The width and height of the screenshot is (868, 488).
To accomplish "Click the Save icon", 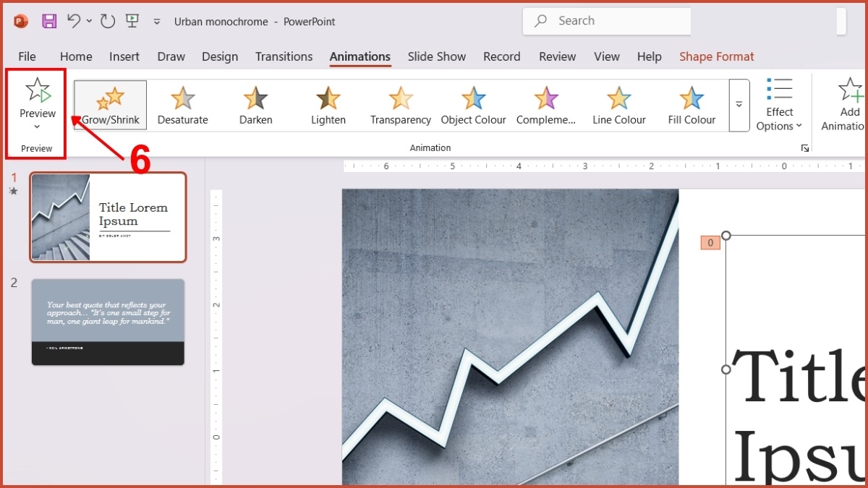I will tap(48, 21).
